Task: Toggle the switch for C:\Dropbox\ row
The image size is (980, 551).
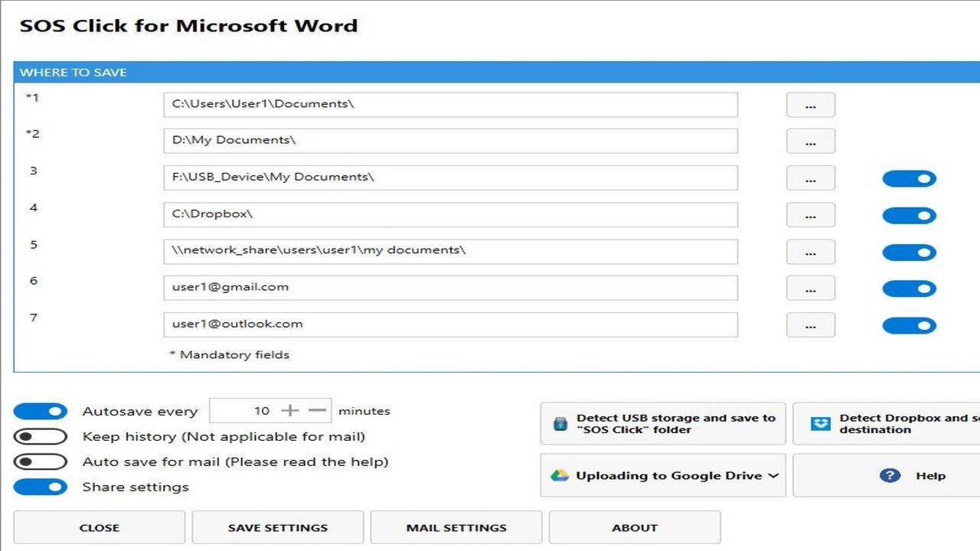Action: click(910, 216)
